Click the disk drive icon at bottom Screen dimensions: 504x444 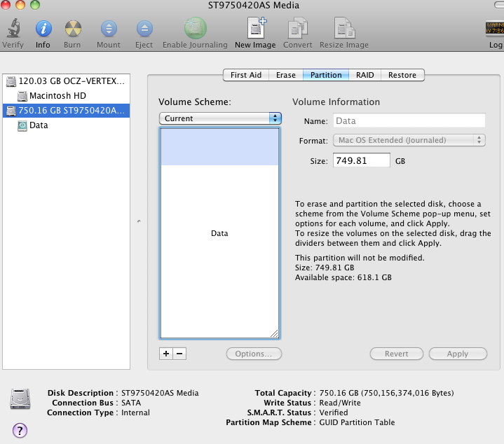20,398
